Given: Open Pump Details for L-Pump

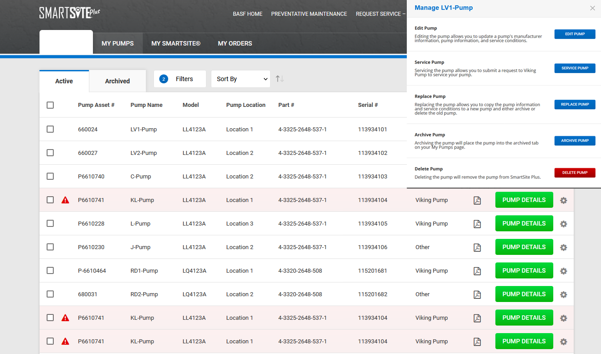Looking at the screenshot, I should [x=524, y=223].
